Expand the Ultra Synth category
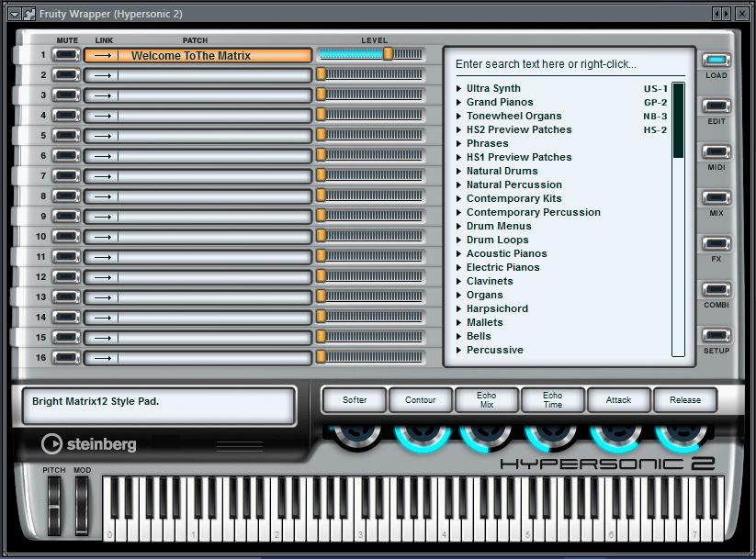The width and height of the screenshot is (756, 559). 459,88
